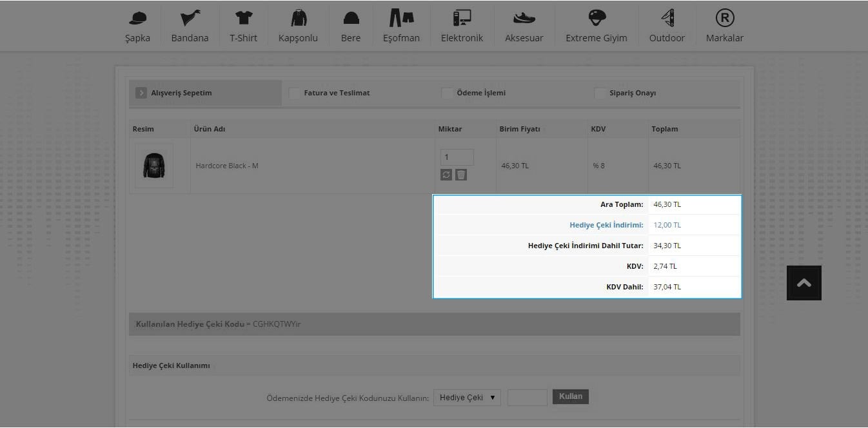Tick the Sipariş Onayı step checkbox

pyautogui.click(x=600, y=93)
